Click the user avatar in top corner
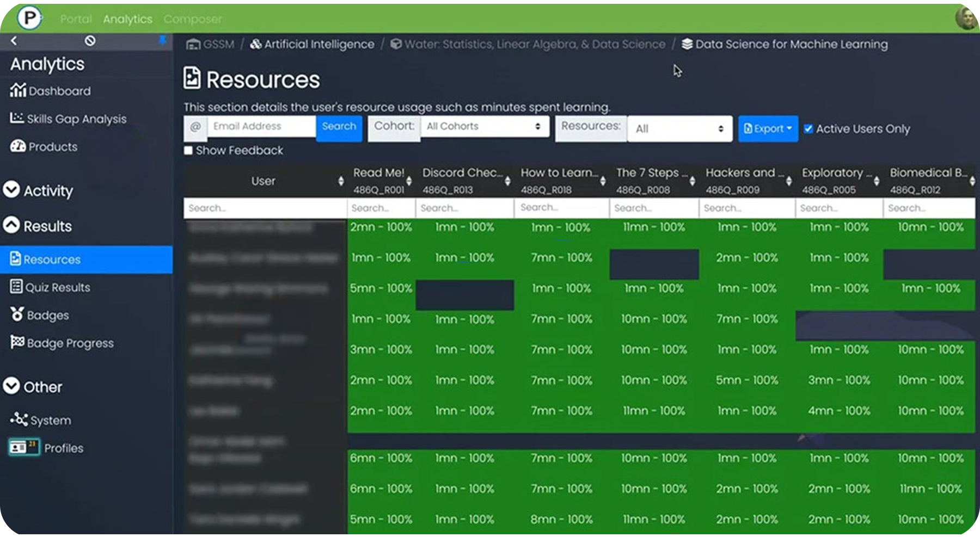 pyautogui.click(x=966, y=18)
